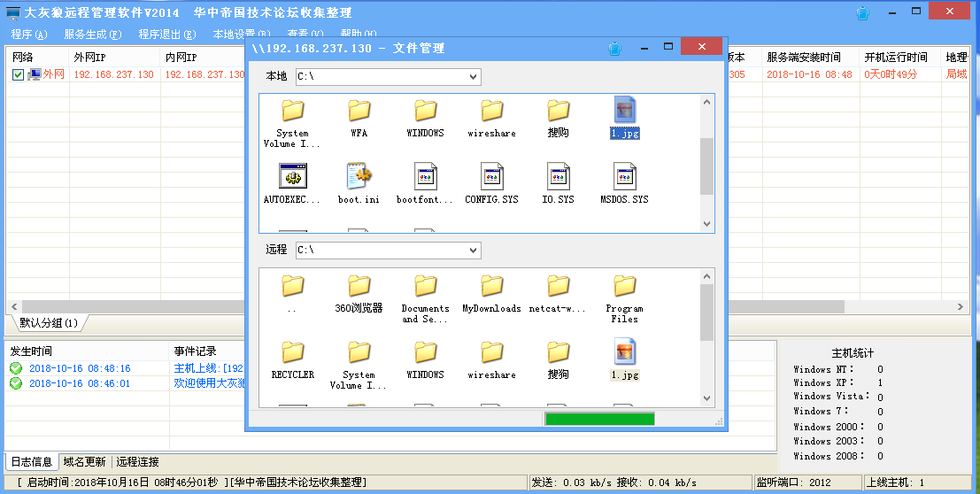Click 发送/接收 speed status entry
The width and height of the screenshot is (980, 494).
641,482
